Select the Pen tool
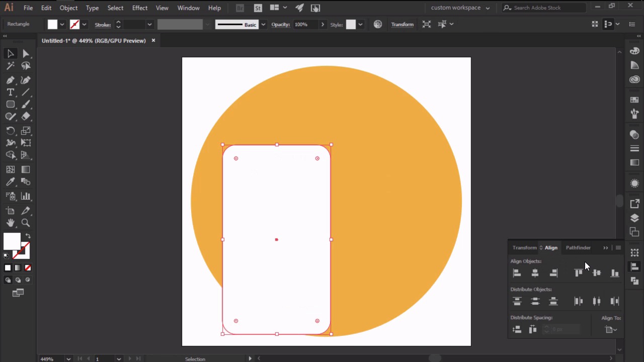This screenshot has width=644, height=362. 11,80
